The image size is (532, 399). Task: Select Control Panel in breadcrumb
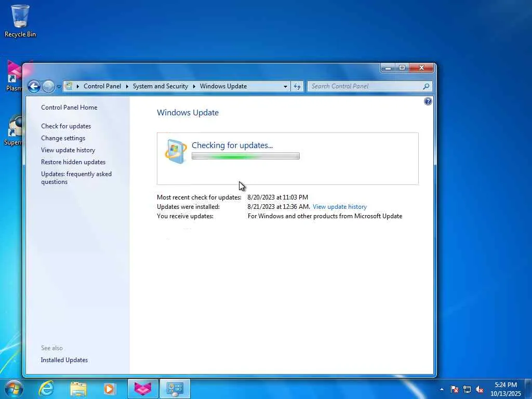(102, 86)
